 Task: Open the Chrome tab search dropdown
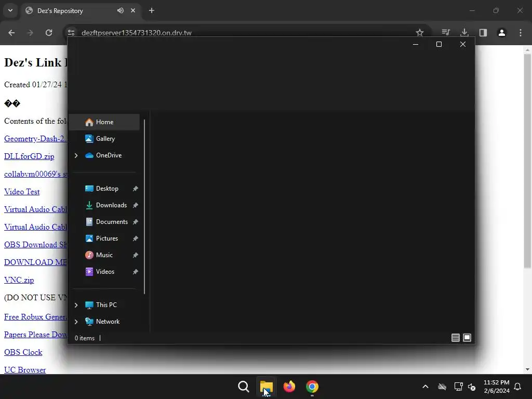click(x=10, y=10)
